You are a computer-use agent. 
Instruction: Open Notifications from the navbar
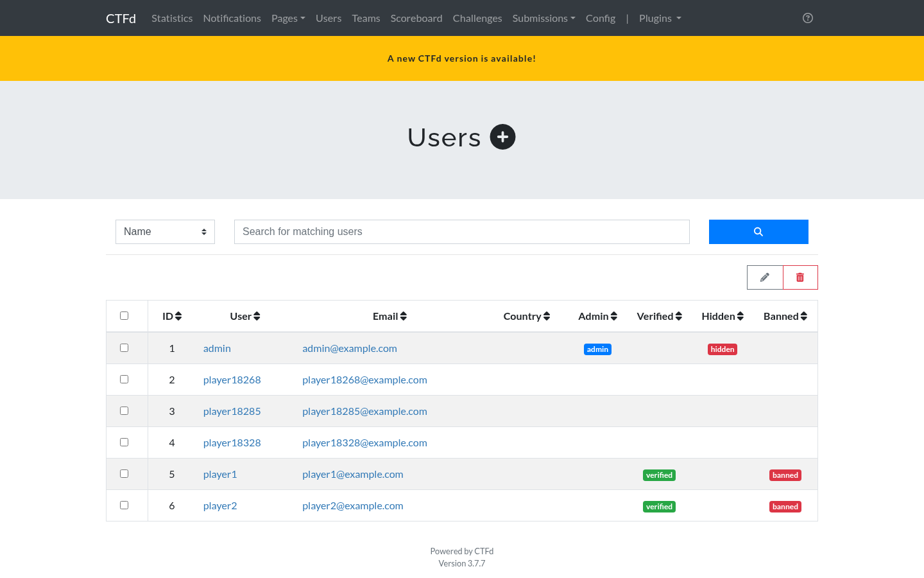232,18
